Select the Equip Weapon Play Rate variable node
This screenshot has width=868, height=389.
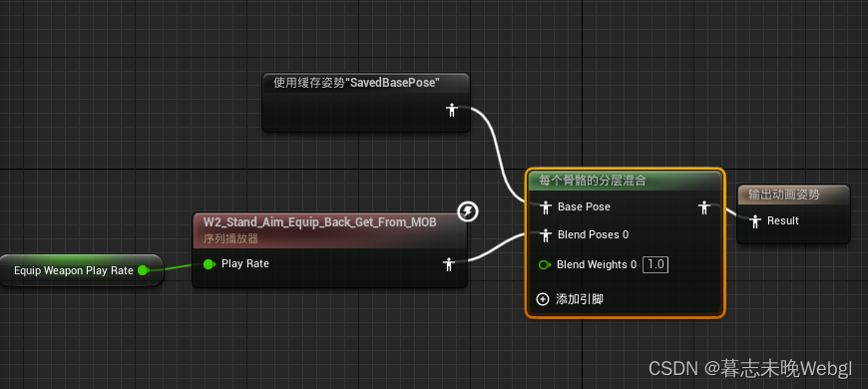tap(82, 270)
